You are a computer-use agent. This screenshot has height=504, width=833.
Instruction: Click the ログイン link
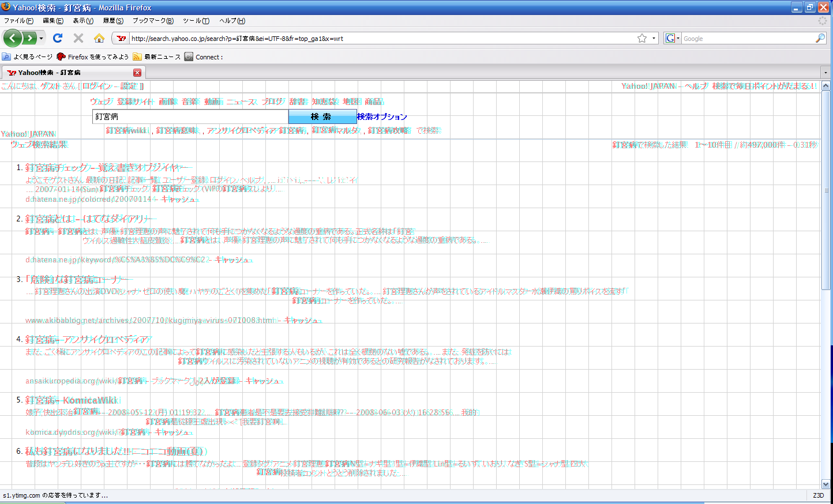click(96, 86)
